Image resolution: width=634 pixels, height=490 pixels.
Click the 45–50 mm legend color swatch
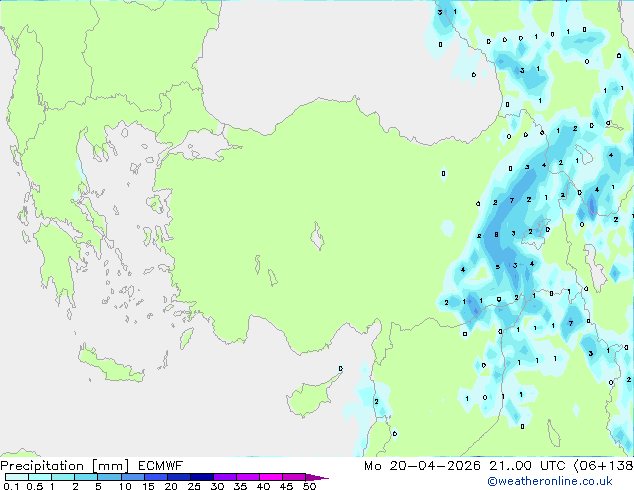(x=294, y=477)
